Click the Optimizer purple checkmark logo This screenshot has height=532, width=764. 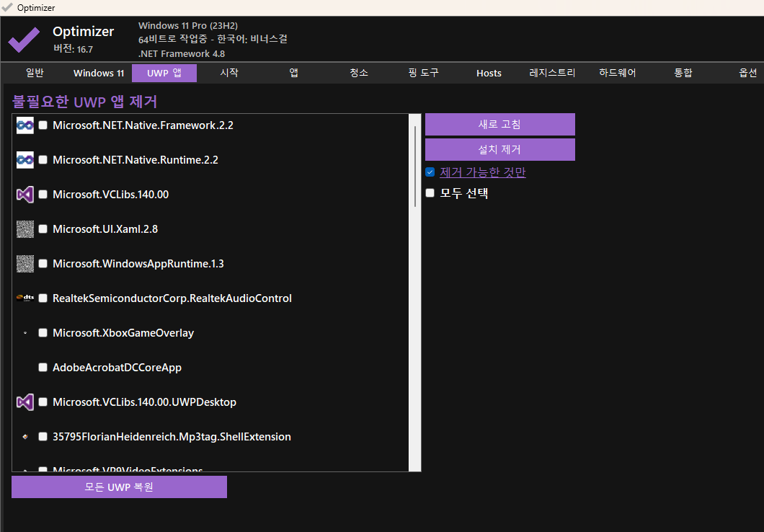(x=24, y=40)
